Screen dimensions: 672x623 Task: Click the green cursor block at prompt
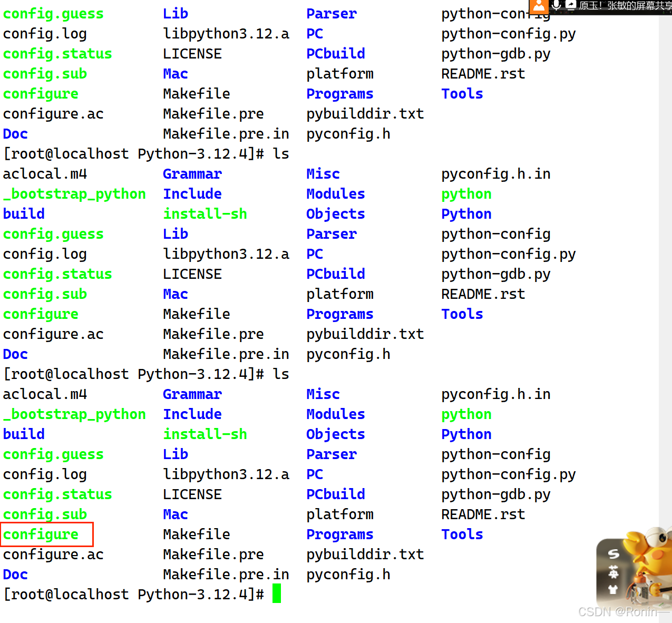[277, 593]
